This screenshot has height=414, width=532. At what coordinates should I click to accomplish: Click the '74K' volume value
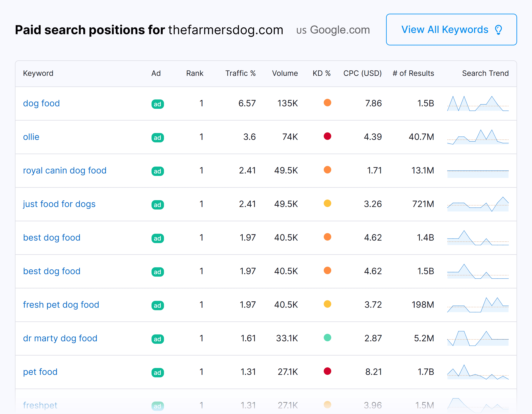(290, 137)
